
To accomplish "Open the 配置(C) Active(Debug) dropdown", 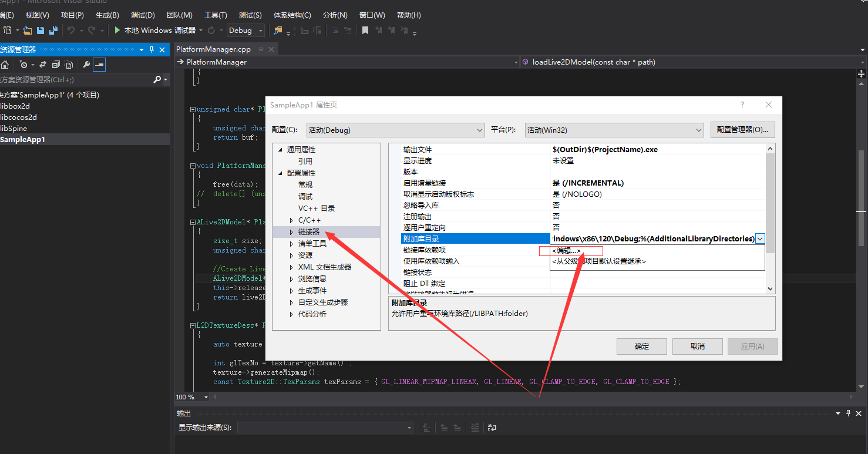I will coord(396,130).
